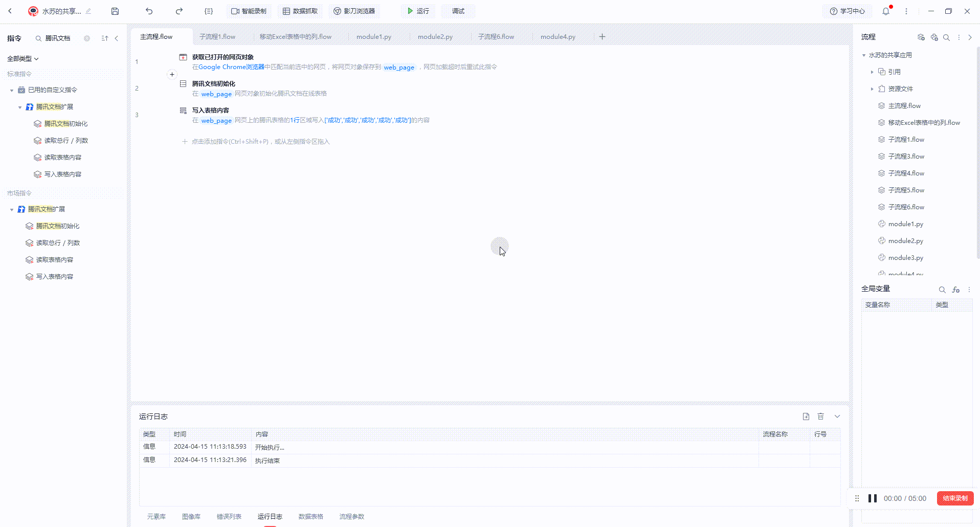Expand the 资源文件 folder node
Image resolution: width=980 pixels, height=527 pixels.
click(x=872, y=89)
